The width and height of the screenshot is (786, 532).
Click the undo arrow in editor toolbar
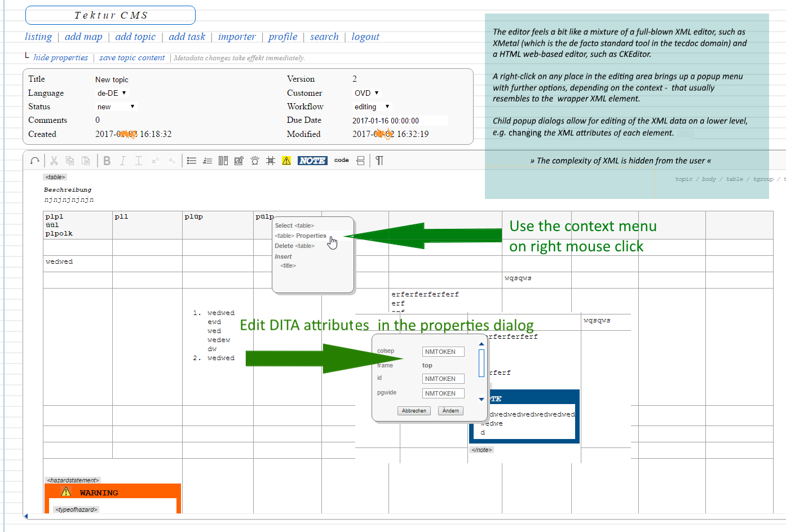(35, 161)
